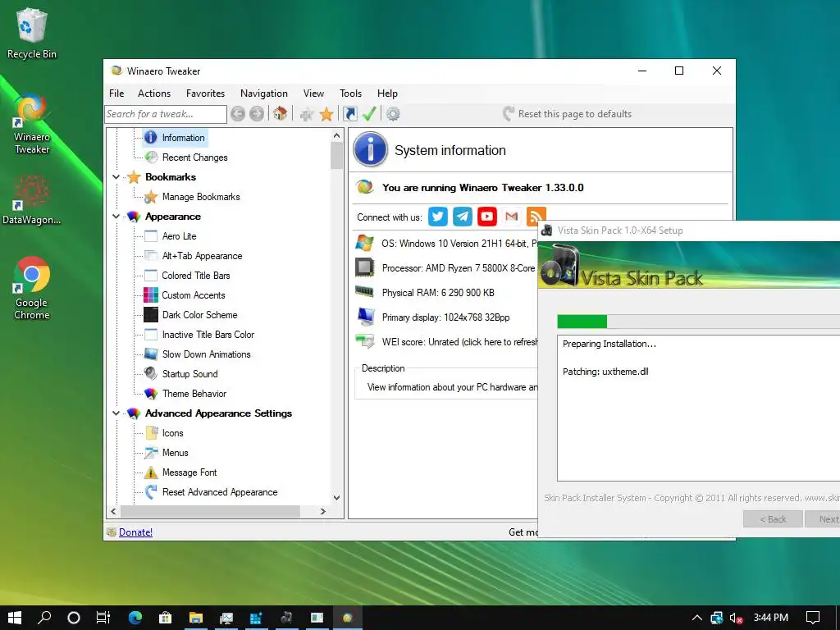Collapse the Appearance tree group
Viewport: 840px width, 630px height.
point(116,217)
